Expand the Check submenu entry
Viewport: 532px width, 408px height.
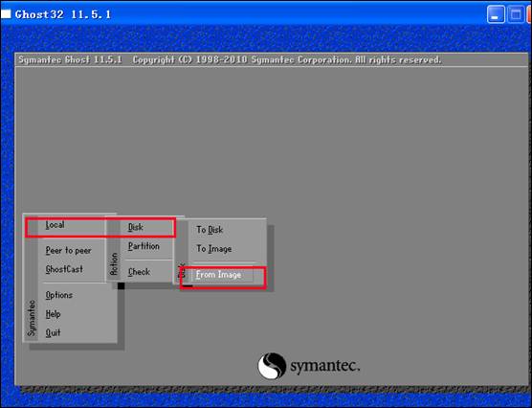click(x=139, y=272)
